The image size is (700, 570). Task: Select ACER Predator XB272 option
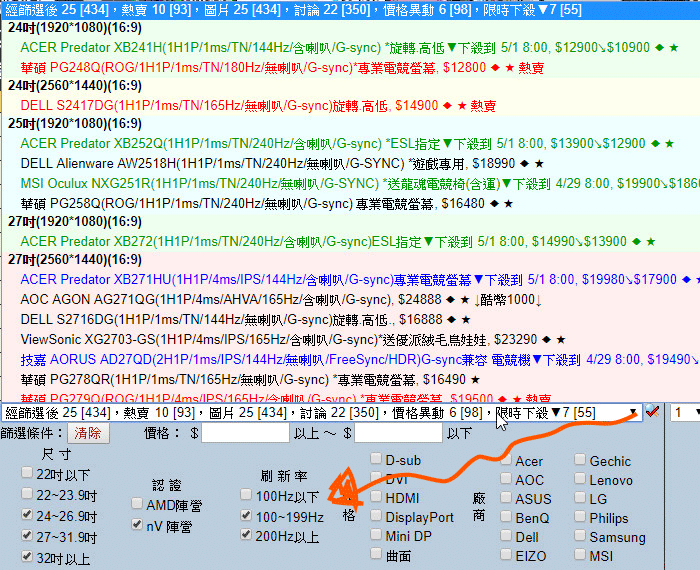pyautogui.click(x=350, y=241)
